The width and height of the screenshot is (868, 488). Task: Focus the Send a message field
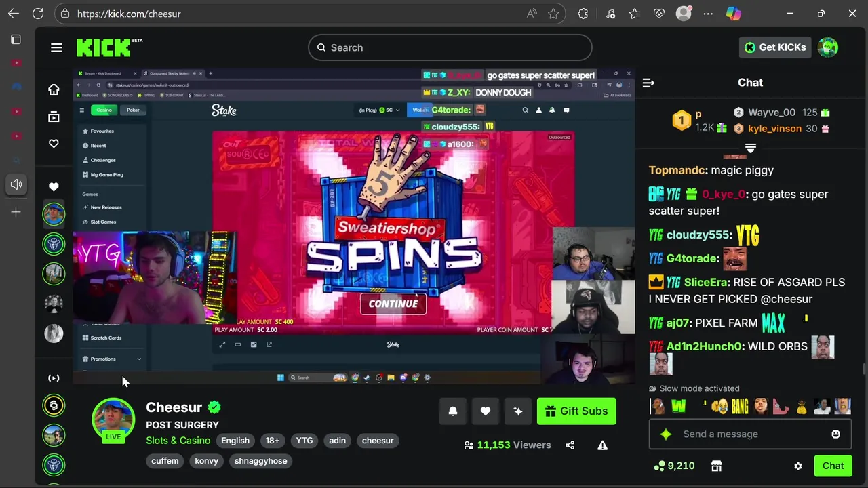[749, 434]
